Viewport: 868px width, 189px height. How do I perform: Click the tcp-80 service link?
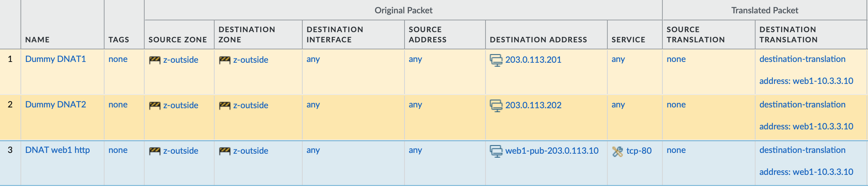(639, 151)
